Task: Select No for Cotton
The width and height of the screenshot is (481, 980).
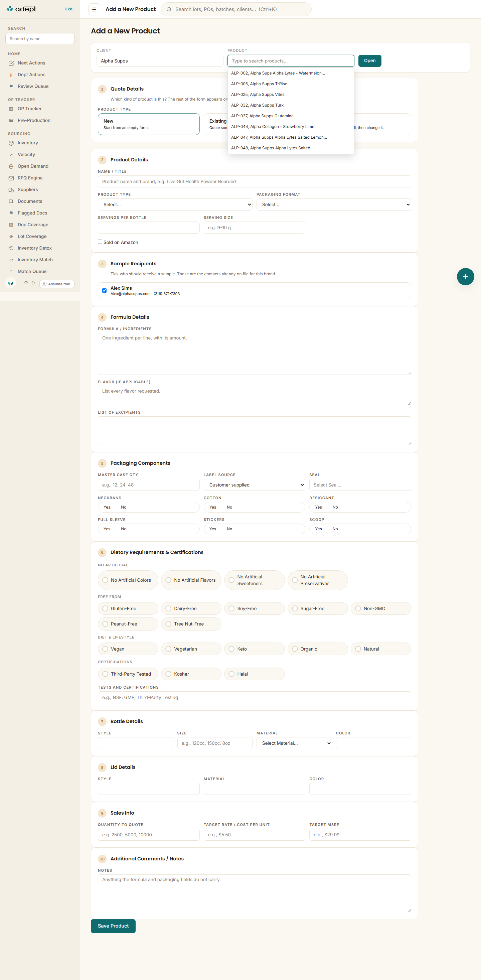Action: click(x=229, y=507)
